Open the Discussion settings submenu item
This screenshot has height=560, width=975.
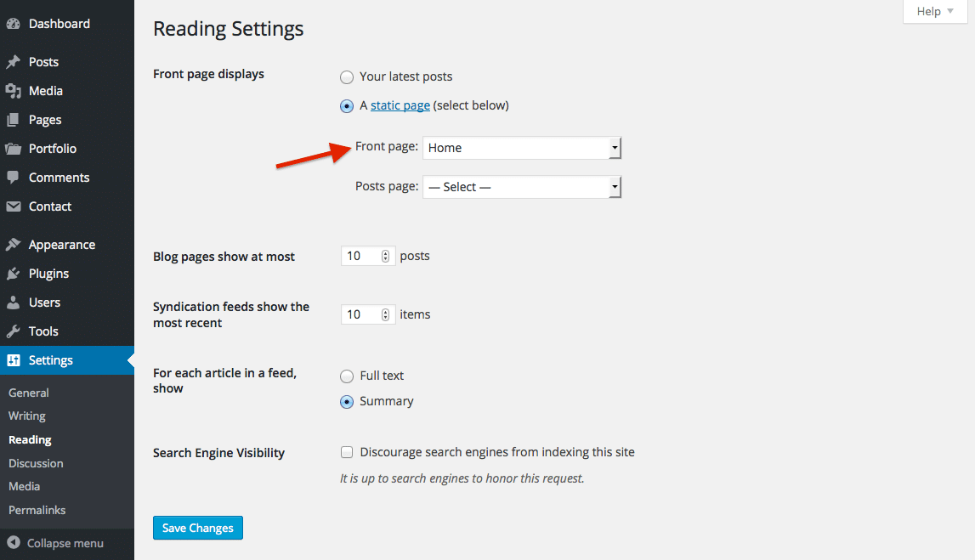click(36, 463)
